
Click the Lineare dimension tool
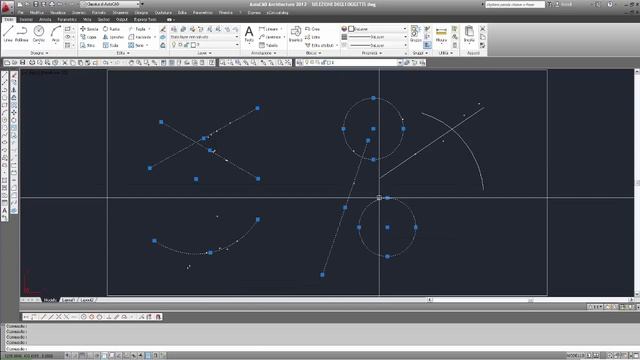tap(269, 29)
